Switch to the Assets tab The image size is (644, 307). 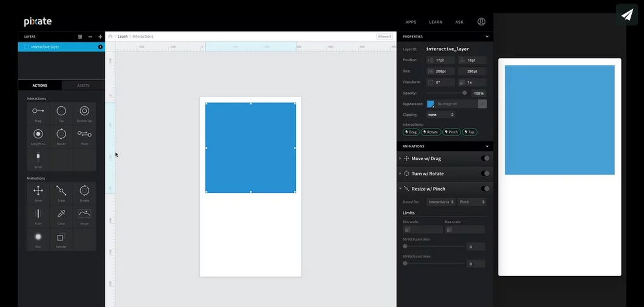83,86
